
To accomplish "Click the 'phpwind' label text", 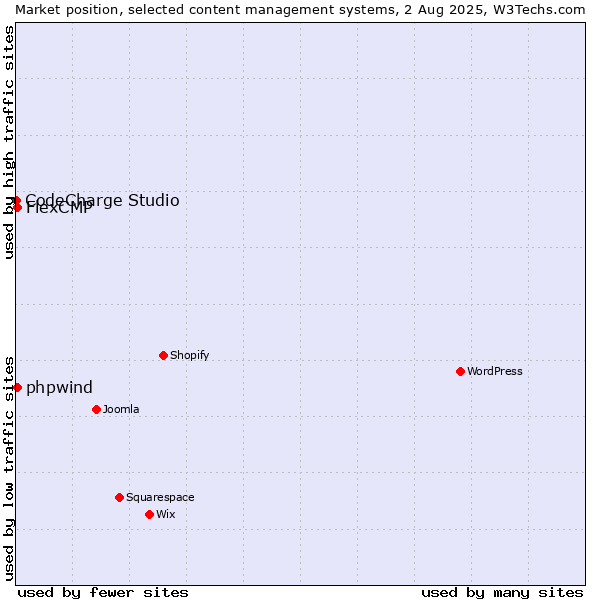I will 59,388.
